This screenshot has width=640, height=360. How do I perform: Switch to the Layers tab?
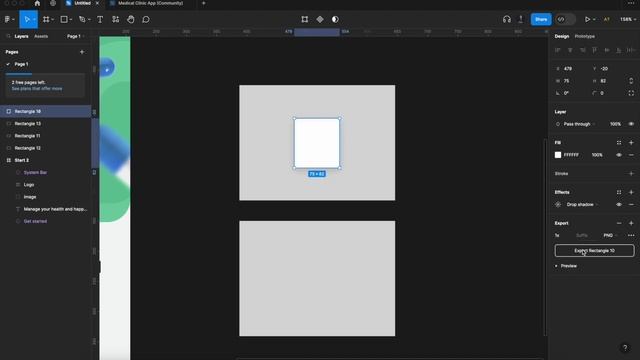click(21, 36)
